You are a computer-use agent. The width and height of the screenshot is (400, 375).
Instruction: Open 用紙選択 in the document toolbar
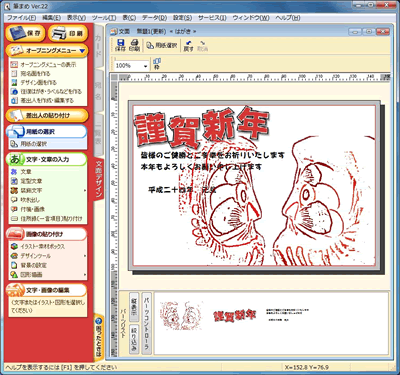click(162, 45)
